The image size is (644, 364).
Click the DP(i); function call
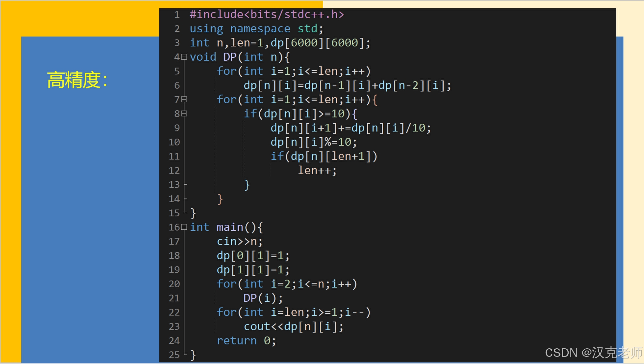263,298
